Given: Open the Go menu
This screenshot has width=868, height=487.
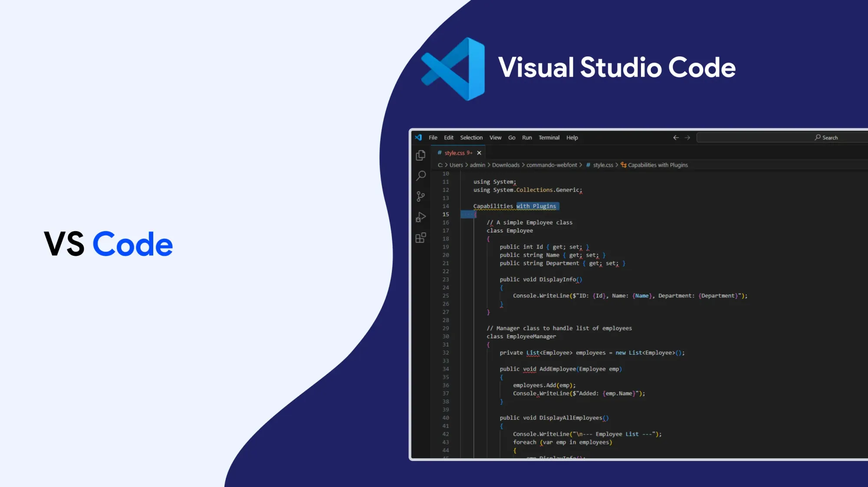Looking at the screenshot, I should (x=512, y=137).
